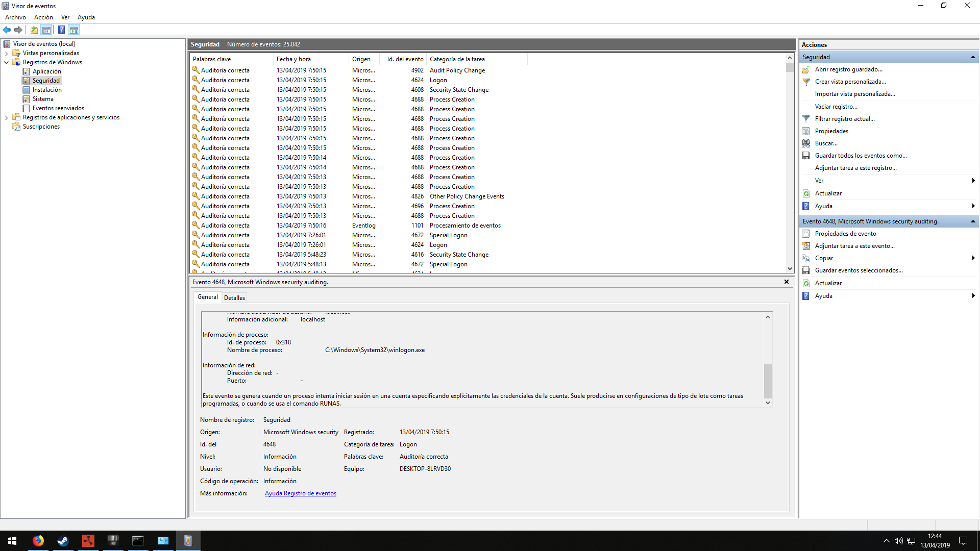Screen dimensions: 980x551
Task: Sort by Id. del evento column header
Action: click(x=403, y=59)
